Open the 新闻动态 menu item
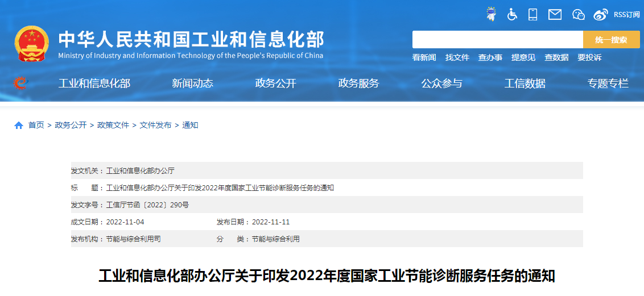 (x=193, y=84)
